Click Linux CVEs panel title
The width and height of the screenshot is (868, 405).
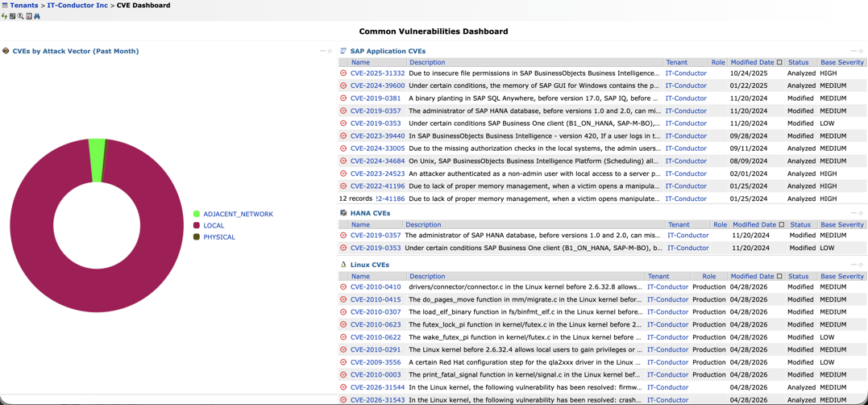coord(370,265)
